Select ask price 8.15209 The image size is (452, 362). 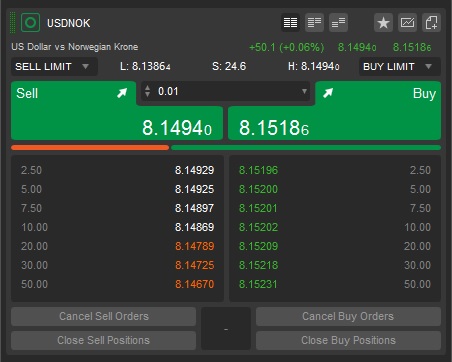[x=258, y=246]
